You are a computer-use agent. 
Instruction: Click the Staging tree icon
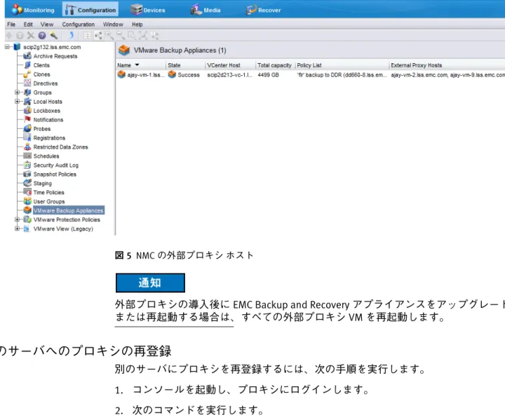click(27, 183)
